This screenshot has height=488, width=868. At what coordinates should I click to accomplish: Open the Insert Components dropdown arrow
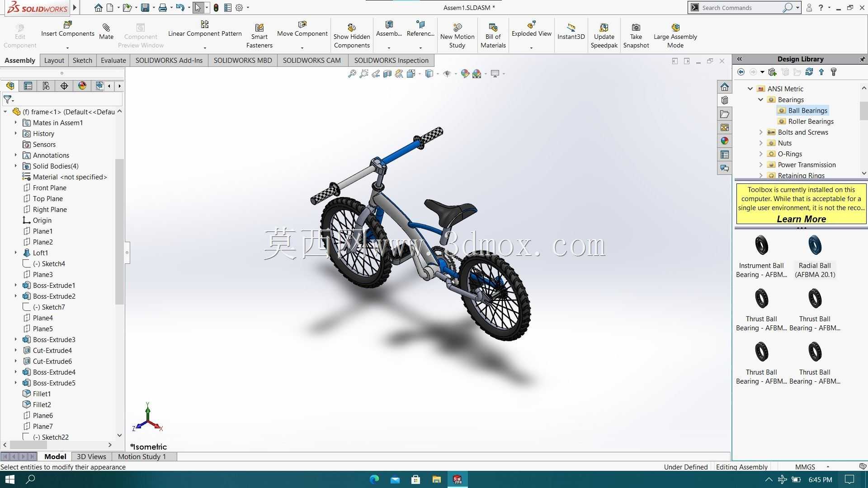coord(68,48)
